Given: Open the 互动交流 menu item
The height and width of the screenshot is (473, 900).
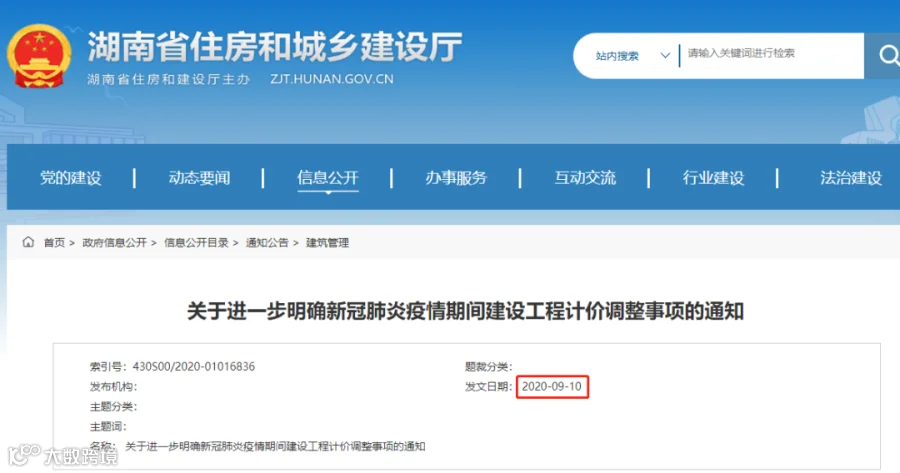Looking at the screenshot, I should (585, 178).
